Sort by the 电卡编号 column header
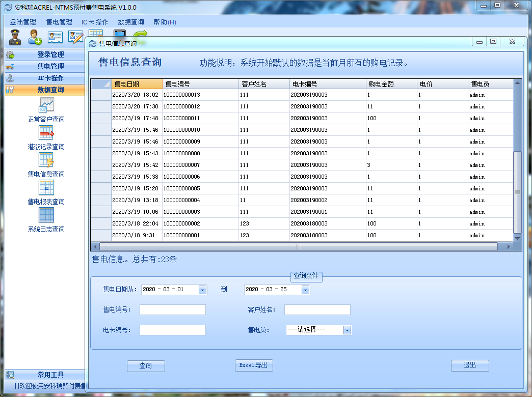532x397 pixels. [328, 84]
